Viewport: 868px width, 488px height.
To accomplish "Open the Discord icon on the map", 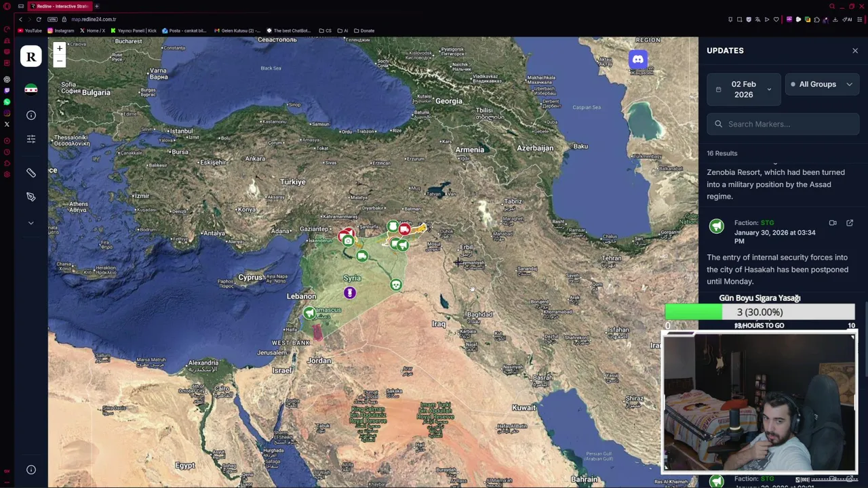I will [637, 60].
